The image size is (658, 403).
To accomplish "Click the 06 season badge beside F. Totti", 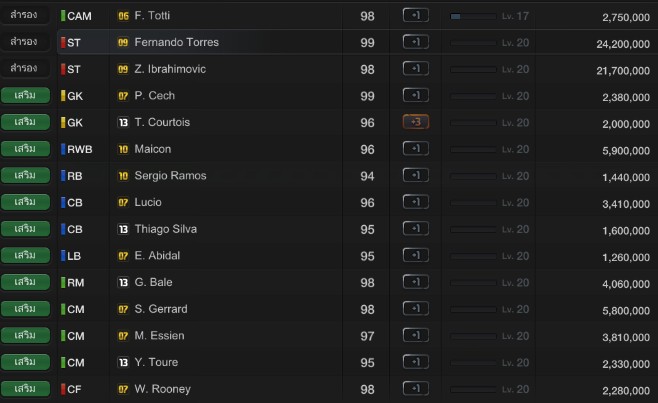I will 123,16.
